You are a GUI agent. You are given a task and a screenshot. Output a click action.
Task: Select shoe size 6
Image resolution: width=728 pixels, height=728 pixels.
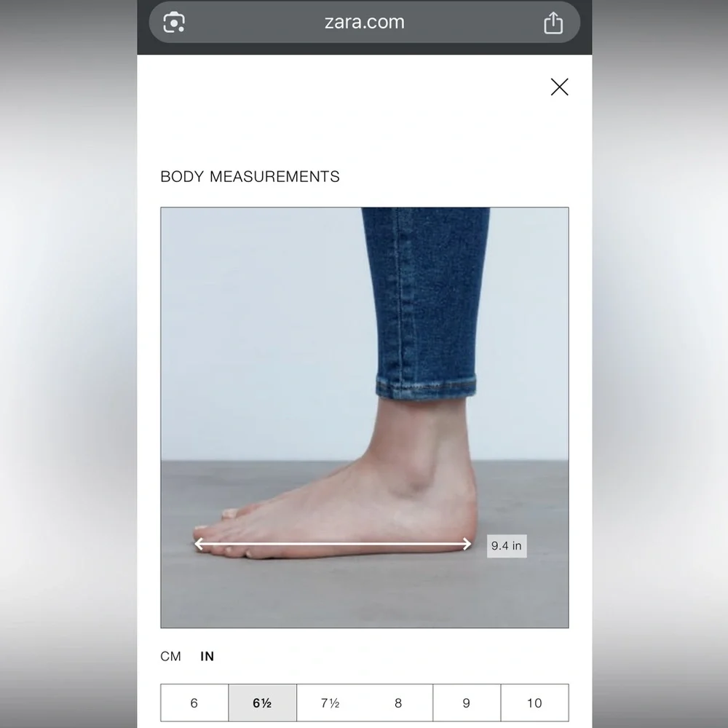(x=194, y=703)
